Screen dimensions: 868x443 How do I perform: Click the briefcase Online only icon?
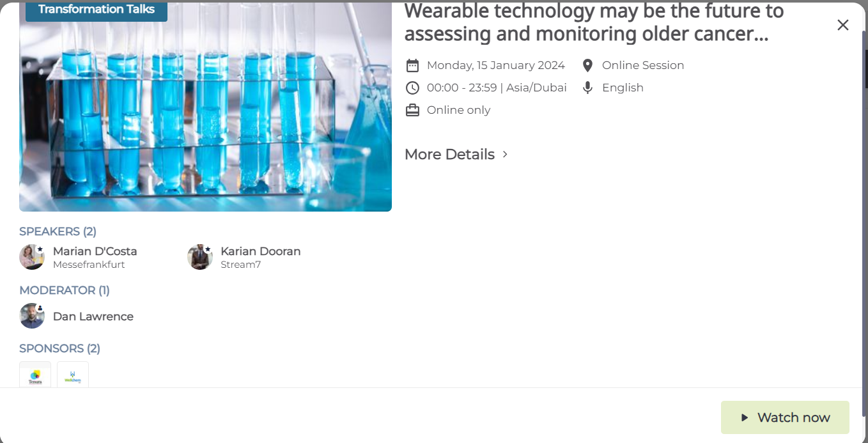412,110
